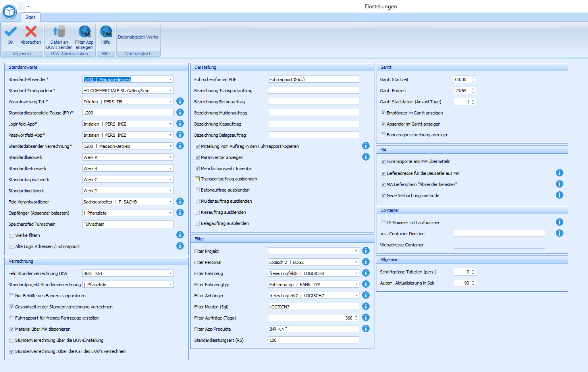The image size is (588, 372).
Task: Show info for Mietinventar anzeigen option
Action: tap(366, 157)
